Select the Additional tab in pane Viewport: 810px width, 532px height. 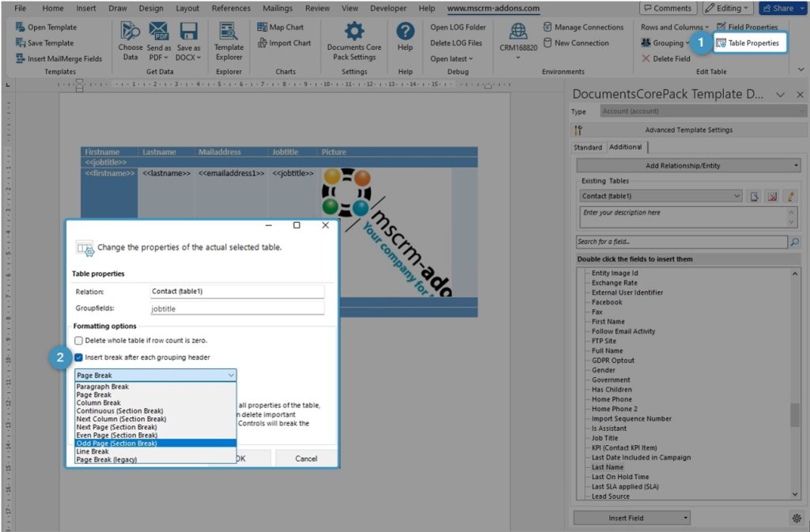(626, 147)
